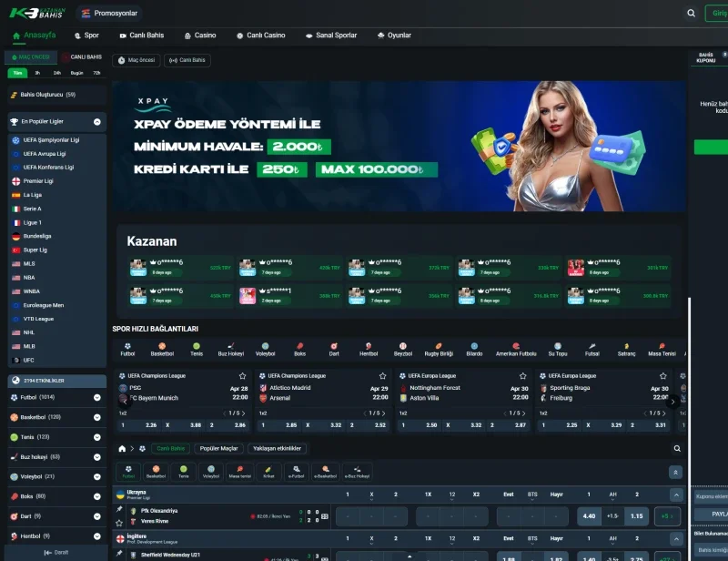Viewport: 728px width, 561px height.
Task: Click the next arrow on match carousel
Action: pyautogui.click(x=672, y=401)
